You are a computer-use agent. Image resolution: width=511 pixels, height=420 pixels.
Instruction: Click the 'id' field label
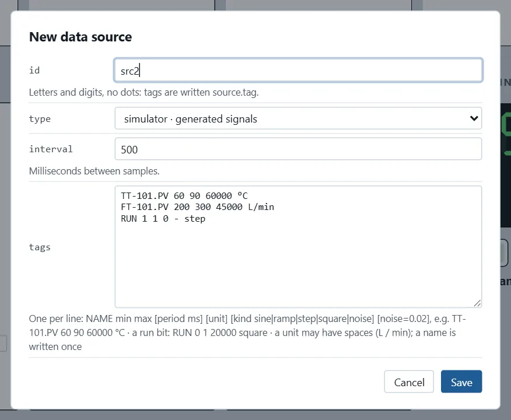[x=34, y=71]
